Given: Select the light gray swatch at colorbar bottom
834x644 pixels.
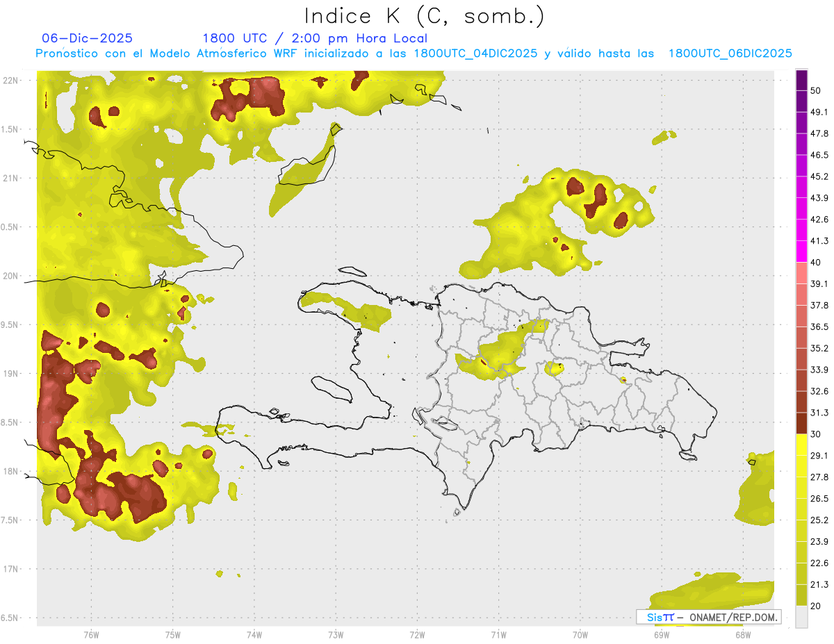Looking at the screenshot, I should click(801, 617).
